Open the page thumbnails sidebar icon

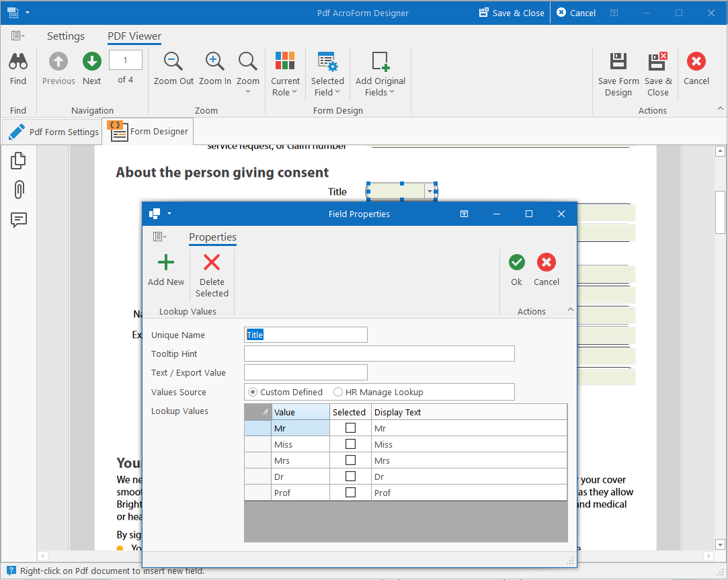click(x=18, y=160)
